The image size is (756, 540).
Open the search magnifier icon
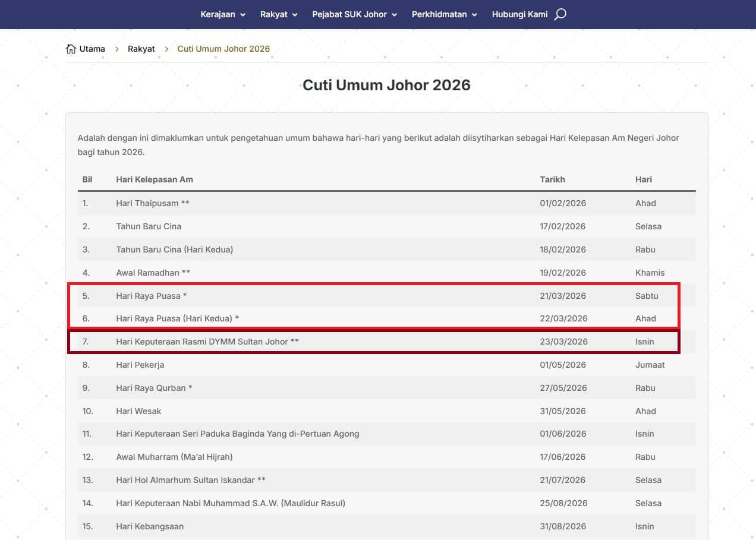tap(560, 14)
